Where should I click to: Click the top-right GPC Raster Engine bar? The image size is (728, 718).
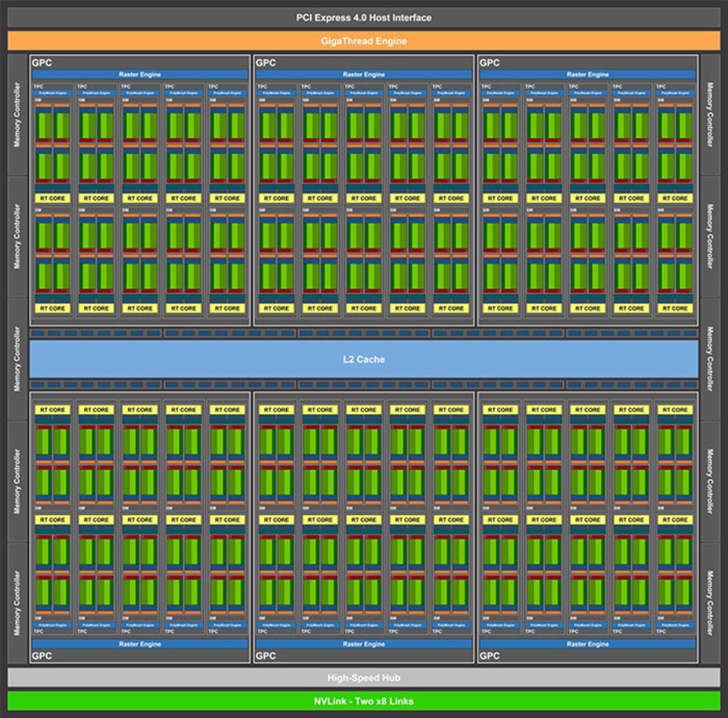pos(588,74)
